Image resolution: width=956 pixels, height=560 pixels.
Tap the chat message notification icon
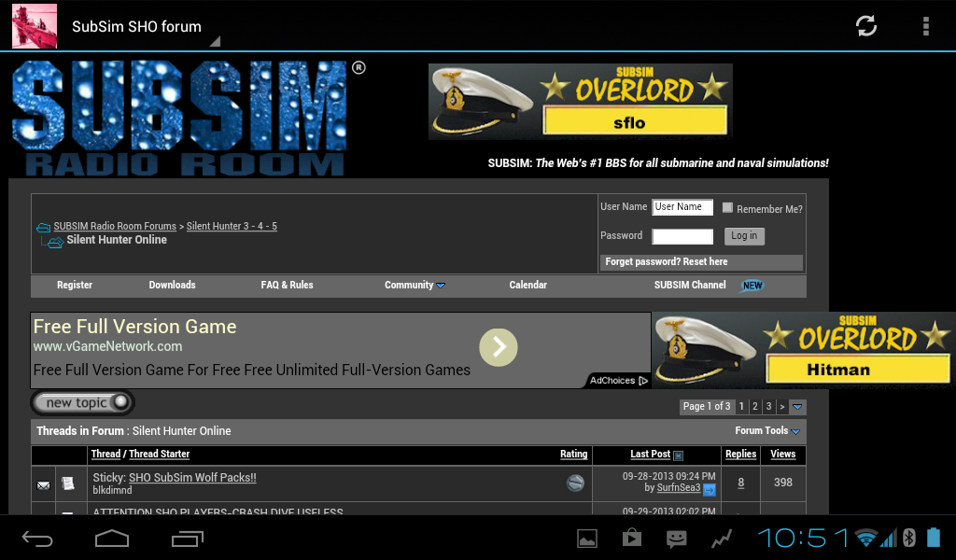click(x=676, y=538)
